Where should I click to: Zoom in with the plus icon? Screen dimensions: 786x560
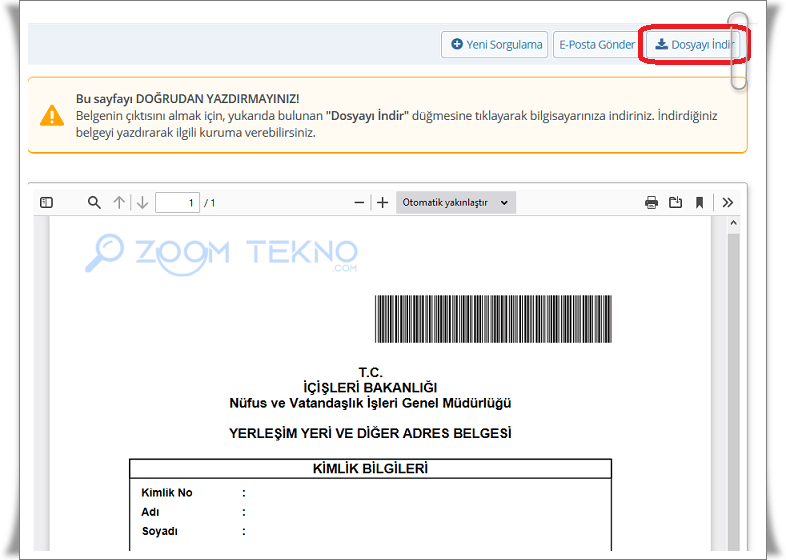(x=382, y=203)
